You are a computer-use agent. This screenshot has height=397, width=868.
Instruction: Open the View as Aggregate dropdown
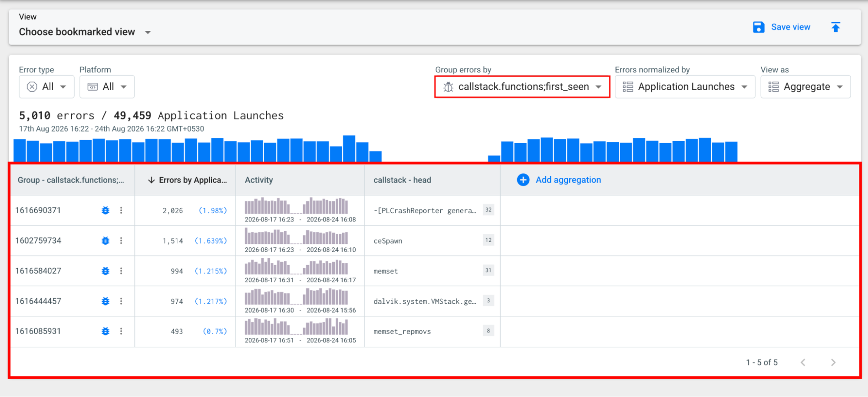805,87
